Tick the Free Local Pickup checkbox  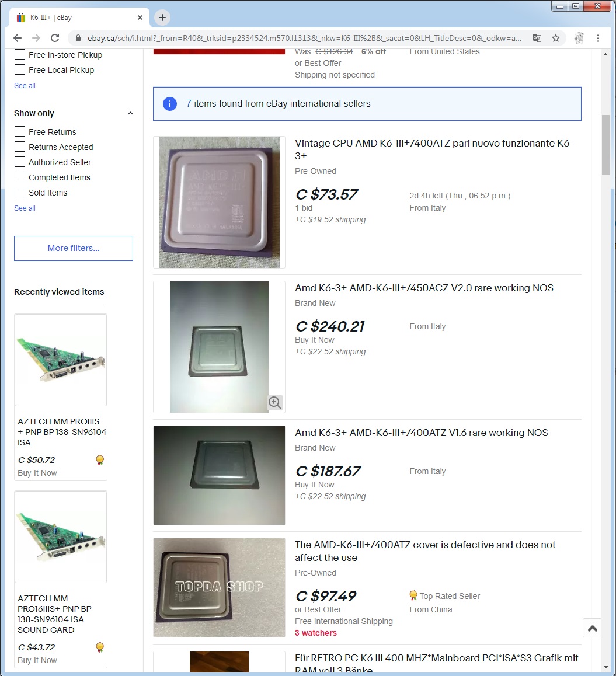(20, 69)
